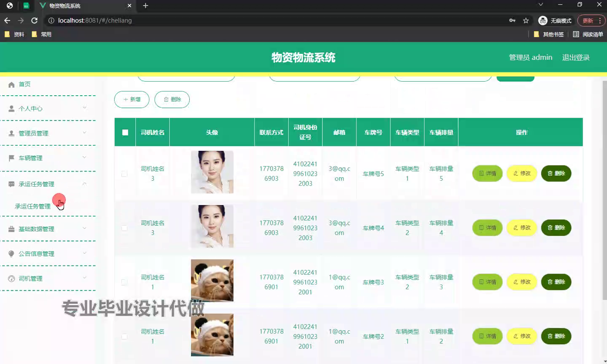Screen dimensions: 607x364
Task: Click the cat avatar in the 车牌号3 row
Action: 212,281
